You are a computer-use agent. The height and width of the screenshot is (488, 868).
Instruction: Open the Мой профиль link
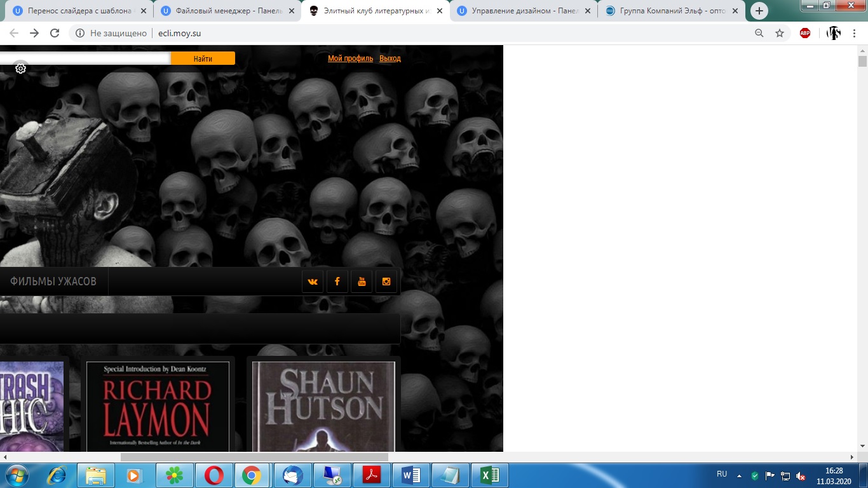coord(350,58)
